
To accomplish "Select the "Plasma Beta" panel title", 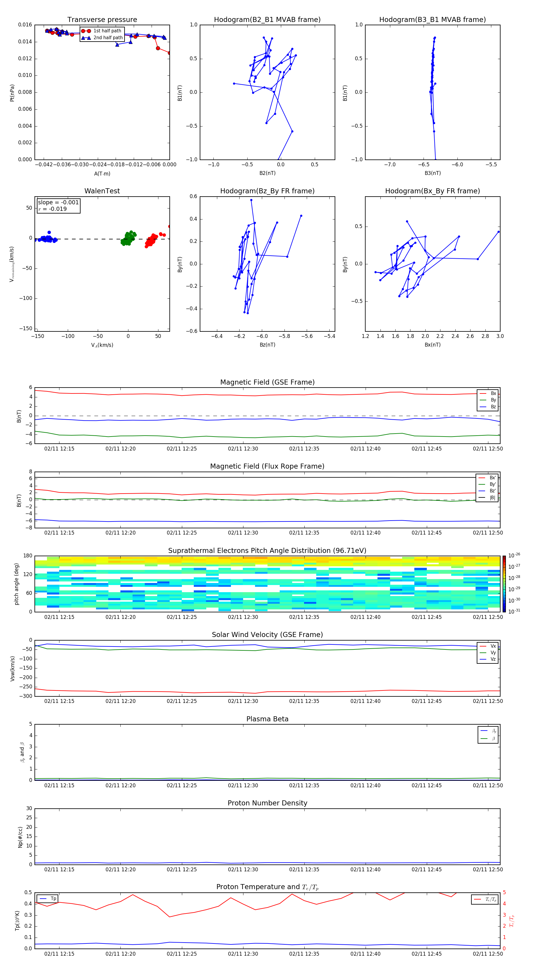I will pos(267,719).
